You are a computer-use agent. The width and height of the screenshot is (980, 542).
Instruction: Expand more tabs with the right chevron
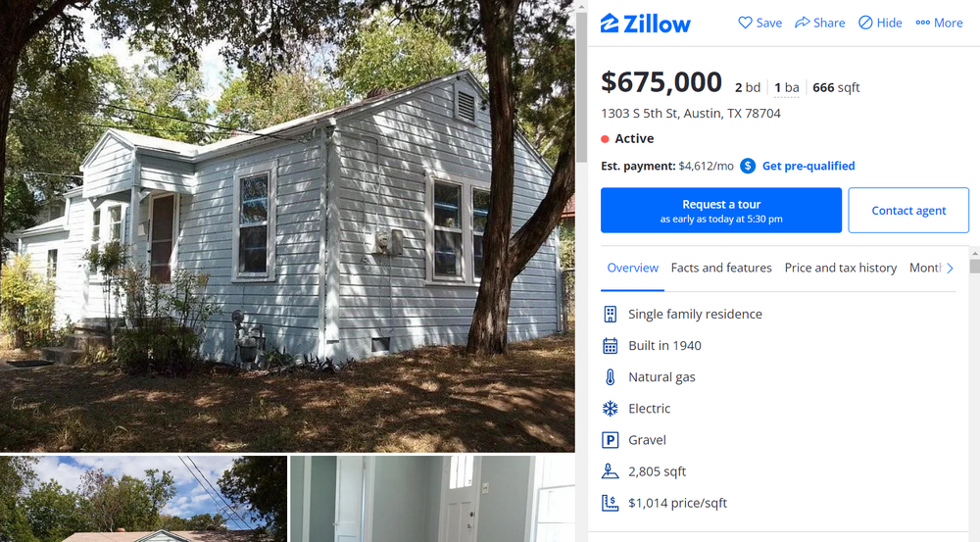click(x=950, y=269)
